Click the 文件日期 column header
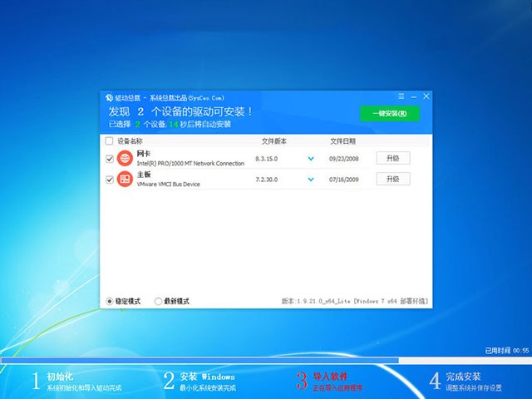This screenshot has width=532, height=399. point(343,141)
